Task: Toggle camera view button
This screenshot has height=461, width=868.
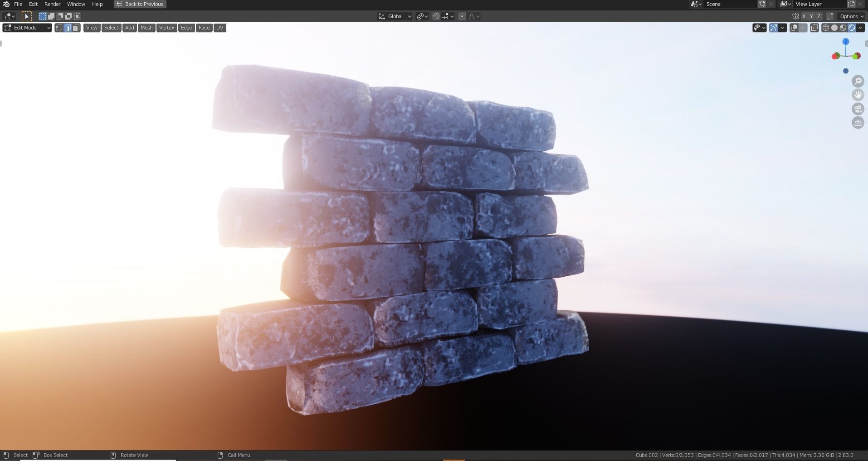Action: (x=858, y=109)
